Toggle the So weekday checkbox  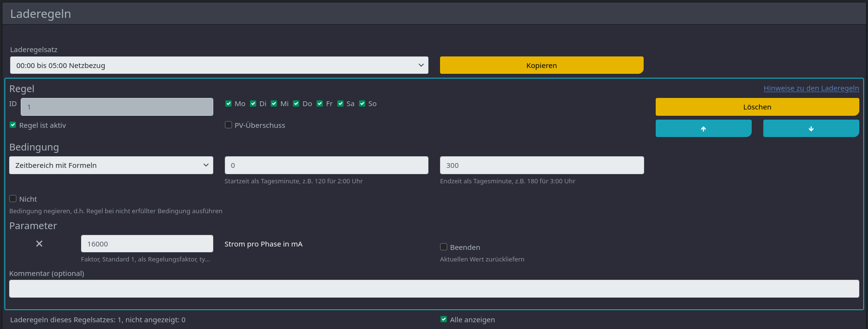[x=362, y=104]
